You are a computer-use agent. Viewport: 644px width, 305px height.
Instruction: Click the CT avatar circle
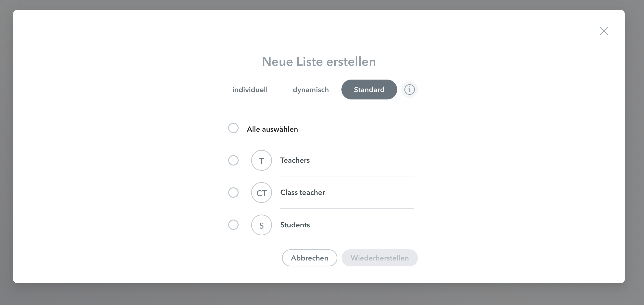(262, 193)
